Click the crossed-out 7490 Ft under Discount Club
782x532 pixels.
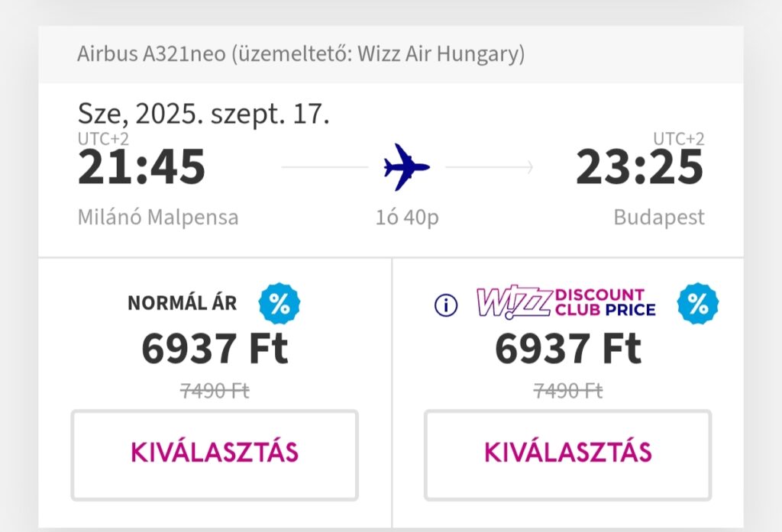coord(568,390)
